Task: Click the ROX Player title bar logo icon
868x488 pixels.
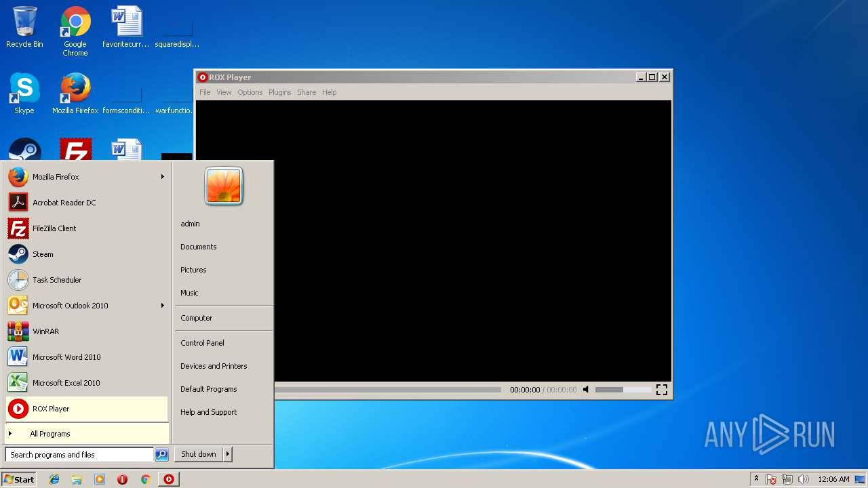Action: pos(202,77)
